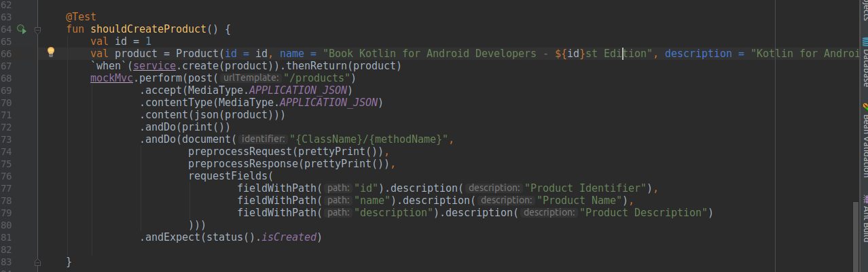Screen dimensions: 868x272
Task: Click the "Product Identifier" string
Action: [585, 188]
